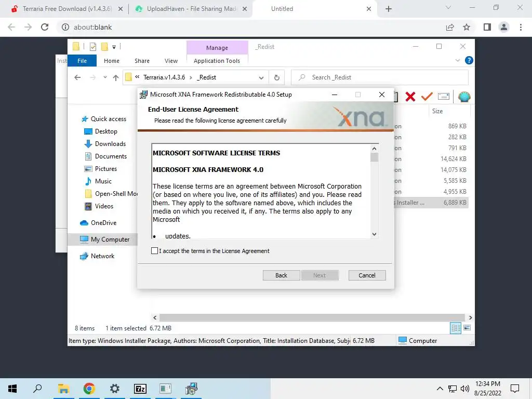The image size is (532, 399).
Task: Open 7-Zip from the taskbar
Action: [x=140, y=389]
